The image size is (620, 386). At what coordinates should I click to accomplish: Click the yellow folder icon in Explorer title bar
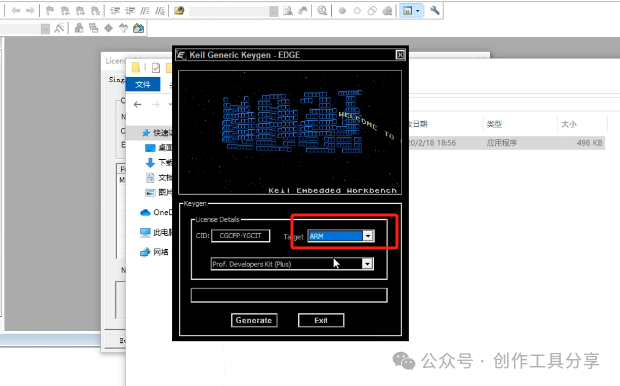(x=136, y=68)
